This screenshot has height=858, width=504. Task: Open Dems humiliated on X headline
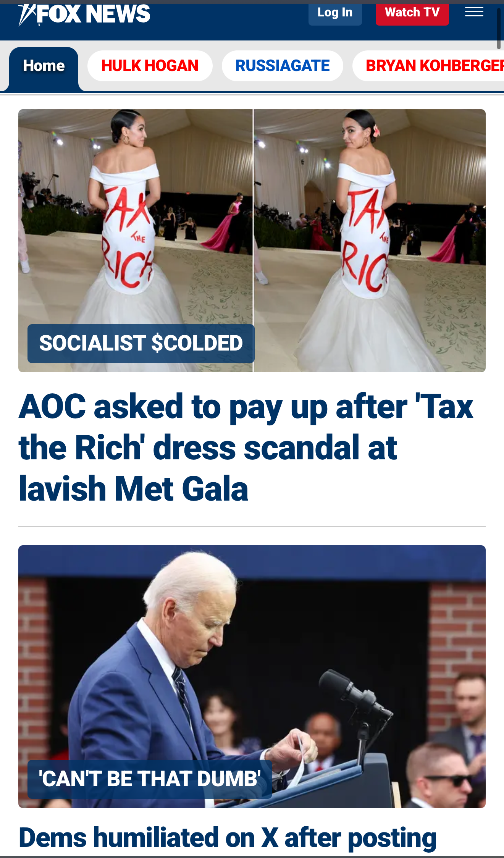[x=228, y=839]
